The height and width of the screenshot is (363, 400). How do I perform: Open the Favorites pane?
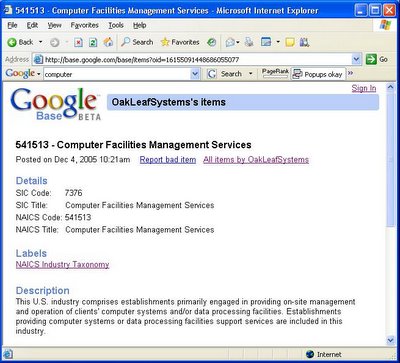point(180,42)
